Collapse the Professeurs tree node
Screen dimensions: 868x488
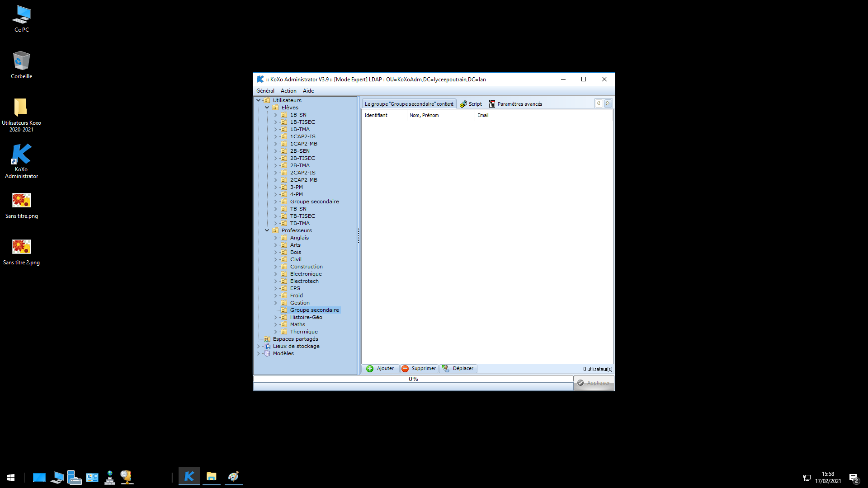(267, 230)
